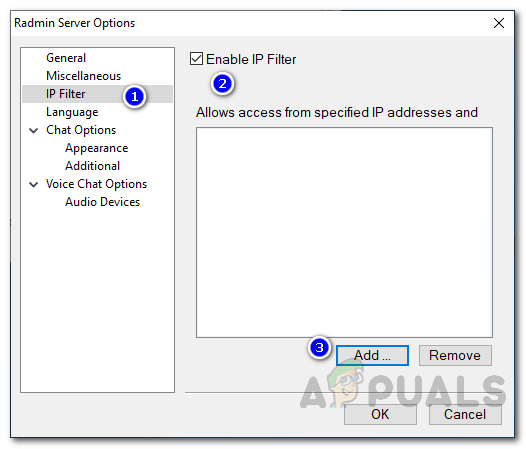Image resolution: width=526 pixels, height=449 pixels.
Task: Open the General settings page
Action: point(66,58)
